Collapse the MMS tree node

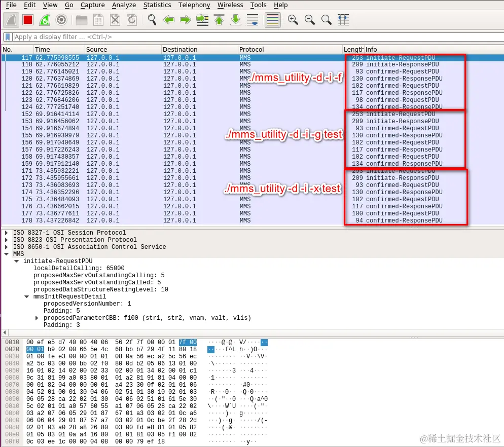6,254
